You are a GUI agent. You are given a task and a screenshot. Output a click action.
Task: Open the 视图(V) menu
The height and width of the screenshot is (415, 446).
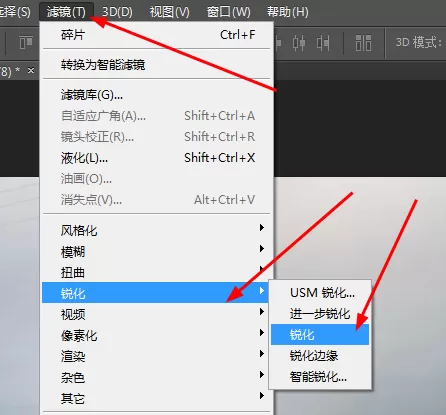169,12
